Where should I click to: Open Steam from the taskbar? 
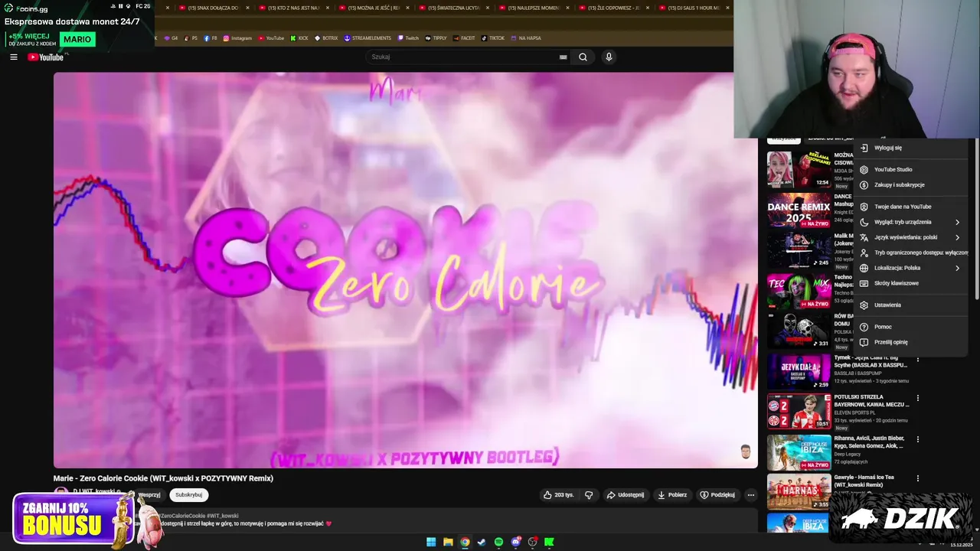tap(482, 542)
